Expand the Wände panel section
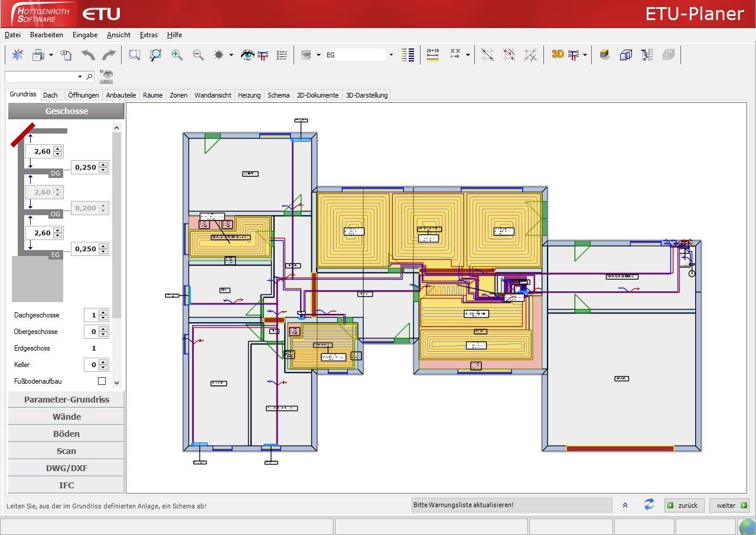 click(x=66, y=417)
